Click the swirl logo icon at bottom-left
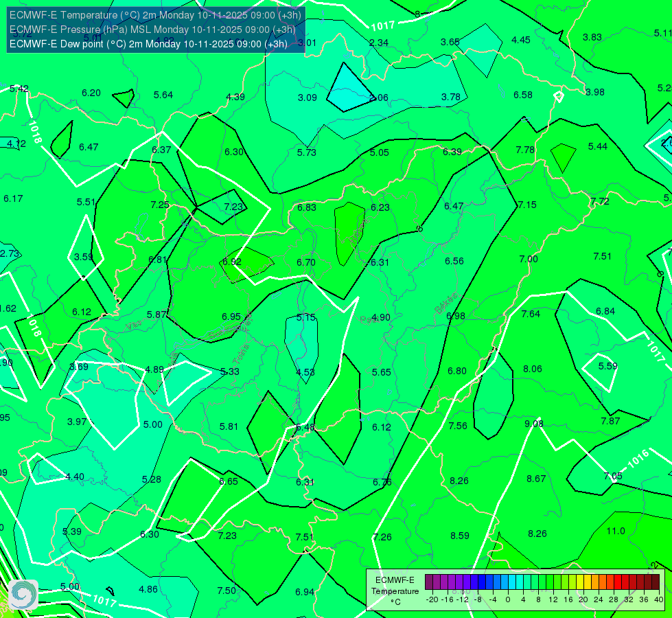The image size is (672, 618). [x=23, y=595]
